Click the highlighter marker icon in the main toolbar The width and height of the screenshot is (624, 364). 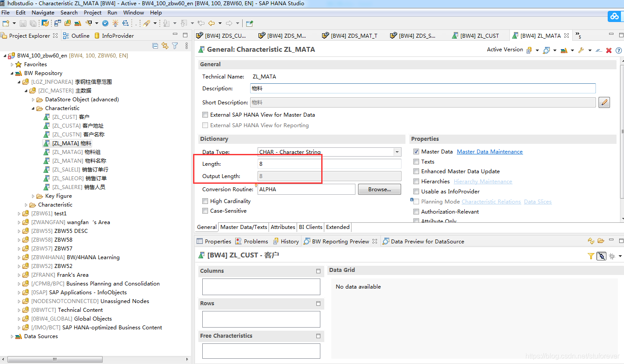[x=147, y=23]
